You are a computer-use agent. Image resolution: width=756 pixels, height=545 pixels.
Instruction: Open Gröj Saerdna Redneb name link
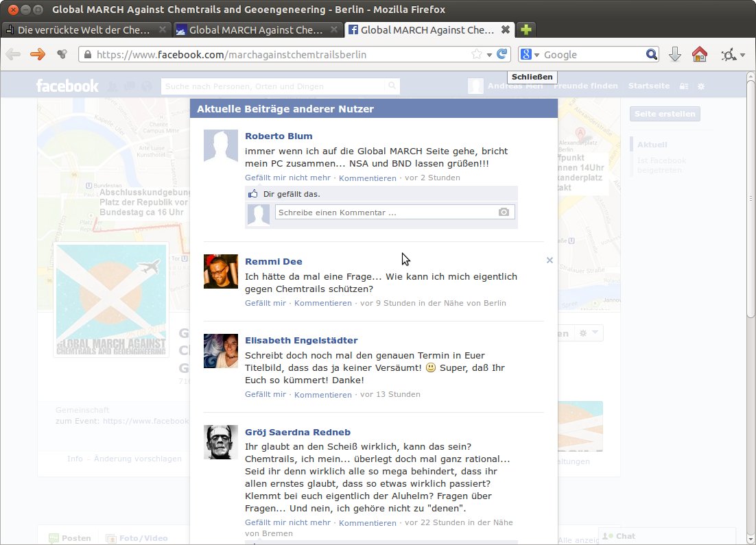(x=298, y=432)
